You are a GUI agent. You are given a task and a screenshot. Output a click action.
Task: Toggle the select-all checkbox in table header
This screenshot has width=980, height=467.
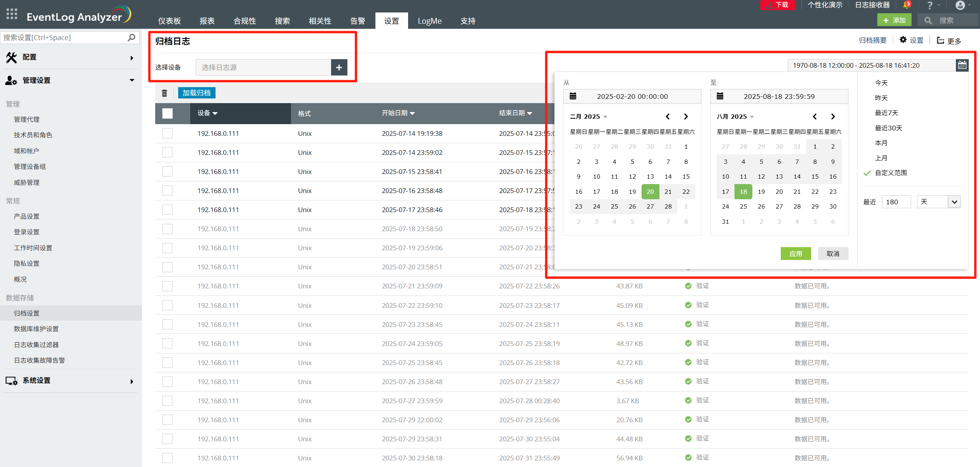coord(168,113)
